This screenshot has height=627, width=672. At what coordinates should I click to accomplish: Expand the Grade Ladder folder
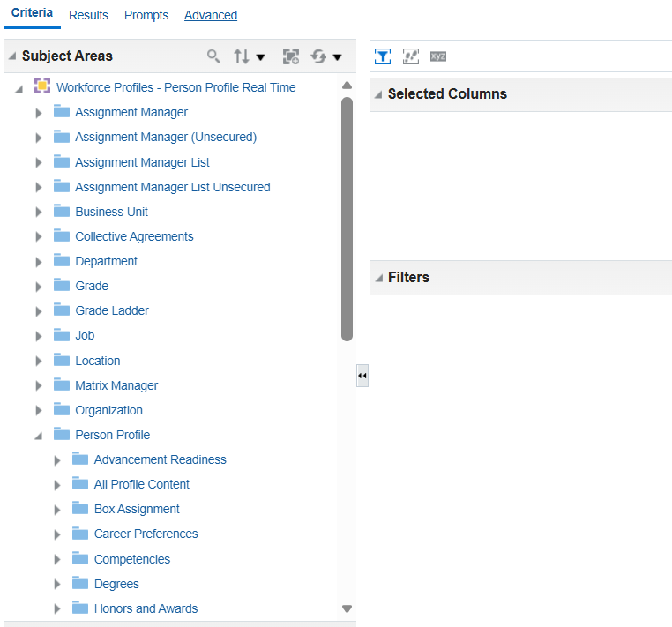coord(39,311)
